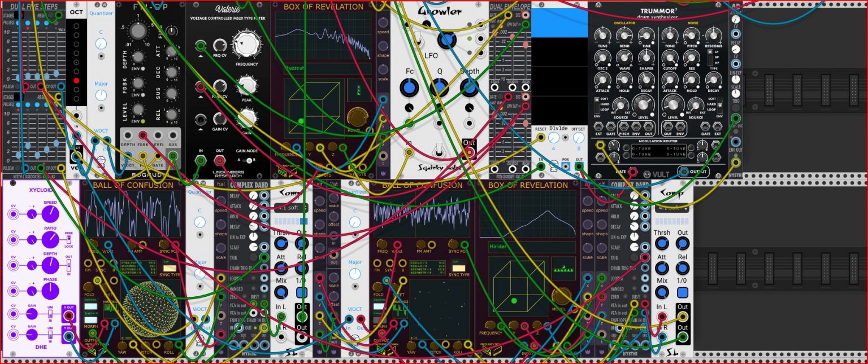The image size is (868, 364).
Task: Click the Hirider model display
Action: [x=532, y=247]
